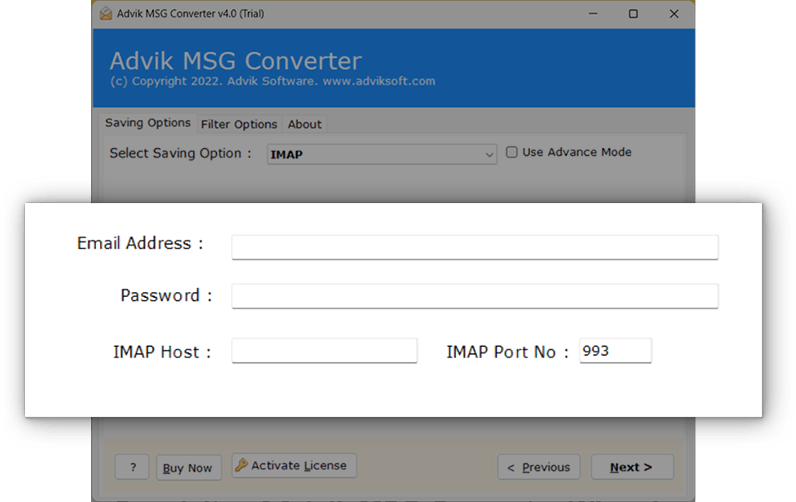Screen dimensions: 796x502
Task: Close the Advik MSG Converter window
Action: click(674, 14)
